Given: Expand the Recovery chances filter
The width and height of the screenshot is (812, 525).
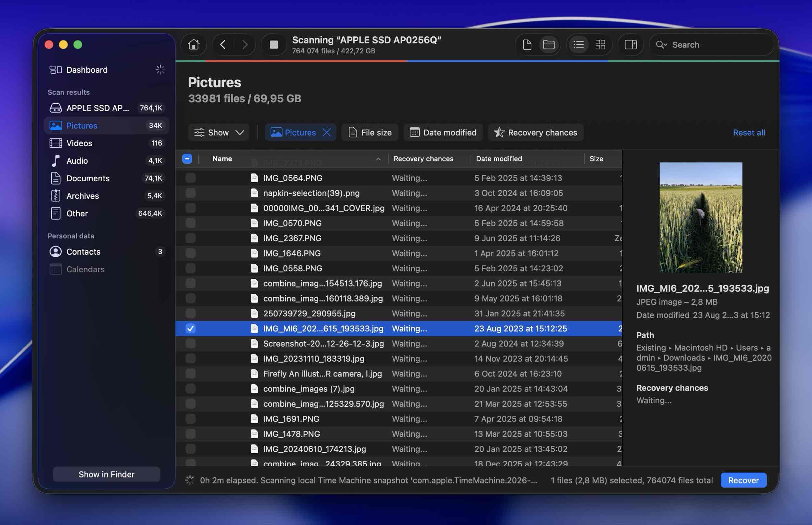Looking at the screenshot, I should 536,133.
